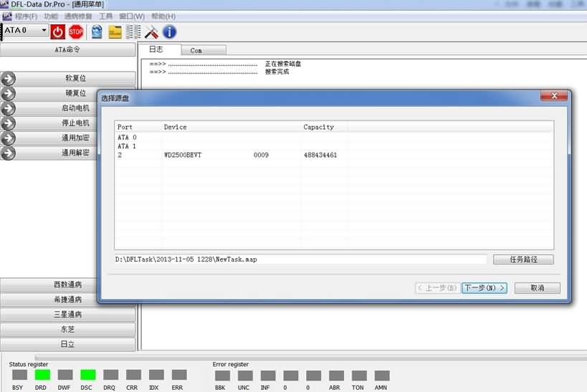Click the red power icon in toolbar
The image size is (587, 392).
[58, 32]
